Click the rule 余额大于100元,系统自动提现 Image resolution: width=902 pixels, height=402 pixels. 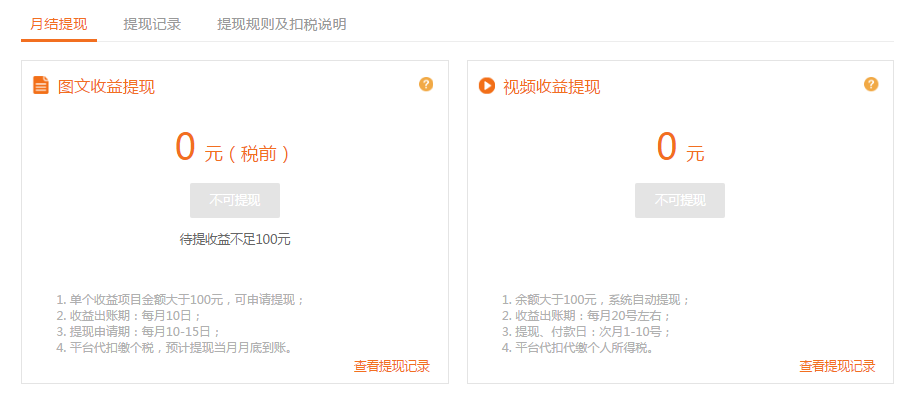(596, 299)
